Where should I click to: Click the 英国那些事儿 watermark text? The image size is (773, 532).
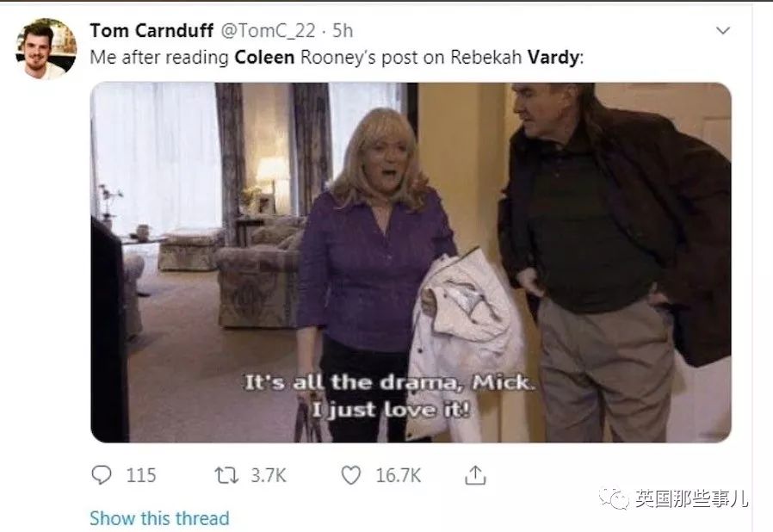click(691, 499)
